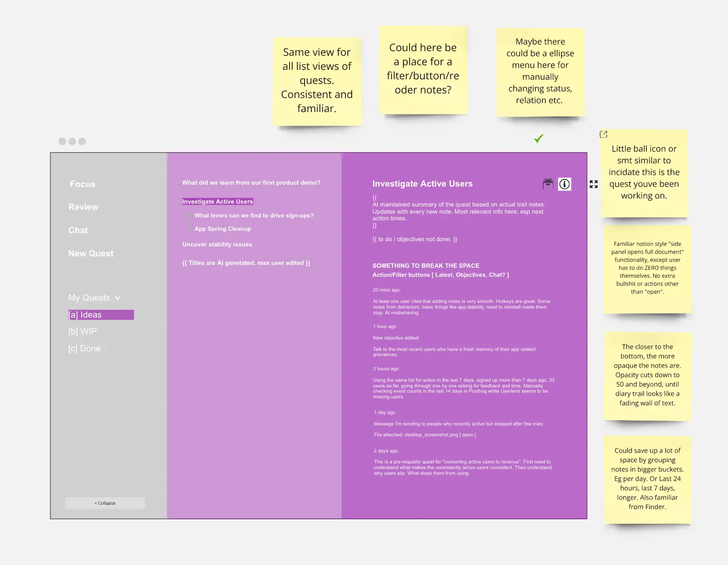Select the 'Familiar notion style side panel' sticky note

pyautogui.click(x=647, y=269)
